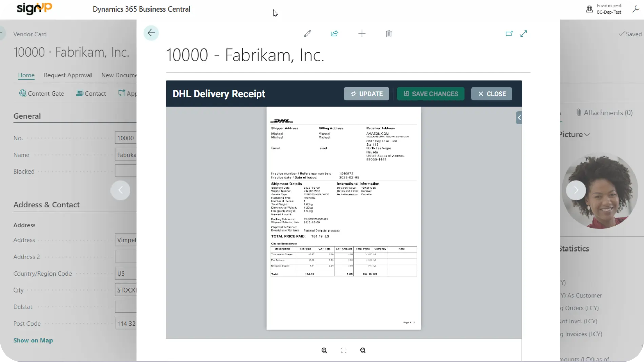Open the New Document tab
644x362 pixels.
tap(119, 75)
